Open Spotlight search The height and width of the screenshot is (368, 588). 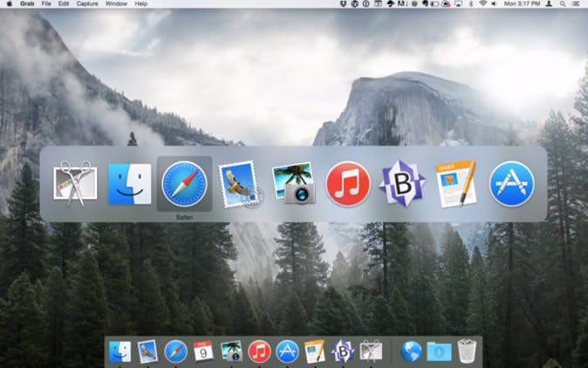click(563, 3)
